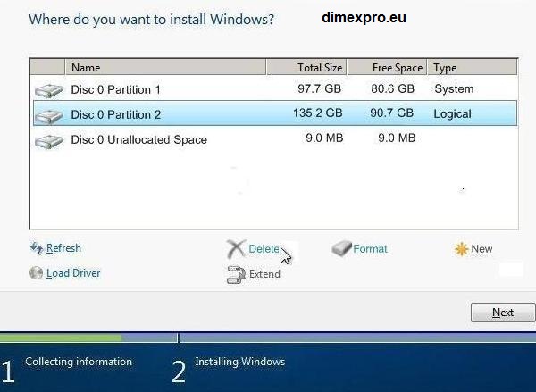Sort by the Total Size column header
Image resolution: width=536 pixels, height=392 pixels.
(306, 67)
